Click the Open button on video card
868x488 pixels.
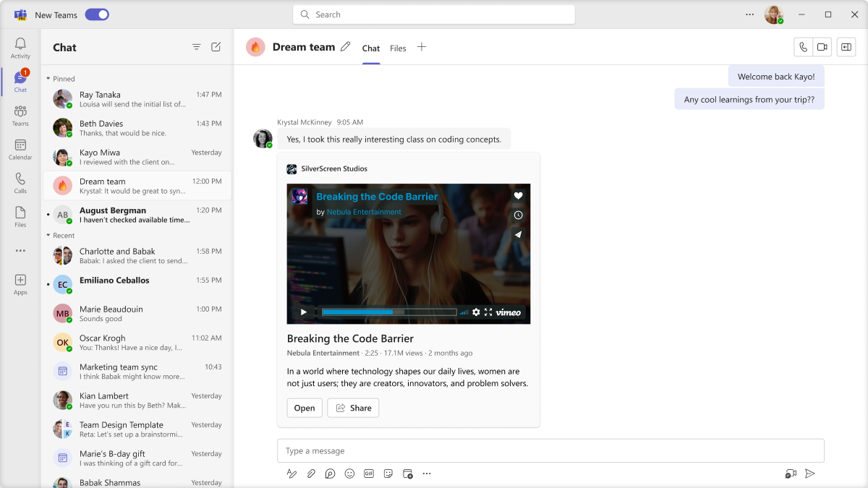(305, 408)
